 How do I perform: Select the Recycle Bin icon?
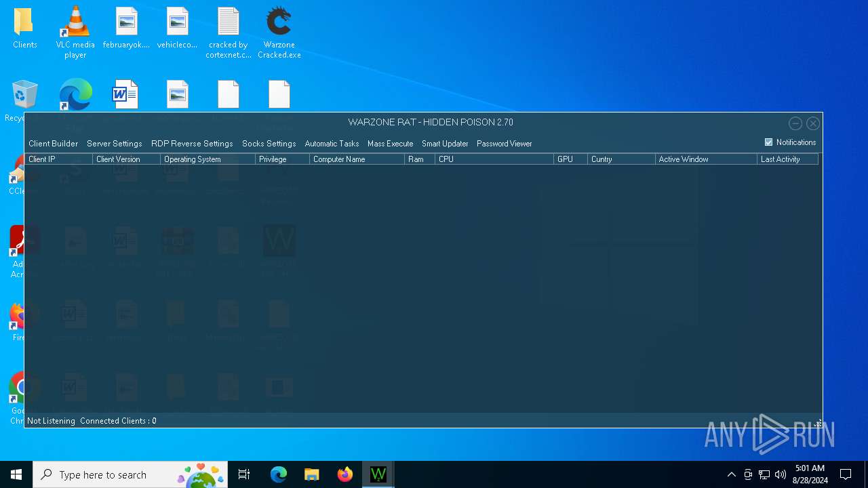pyautogui.click(x=24, y=95)
